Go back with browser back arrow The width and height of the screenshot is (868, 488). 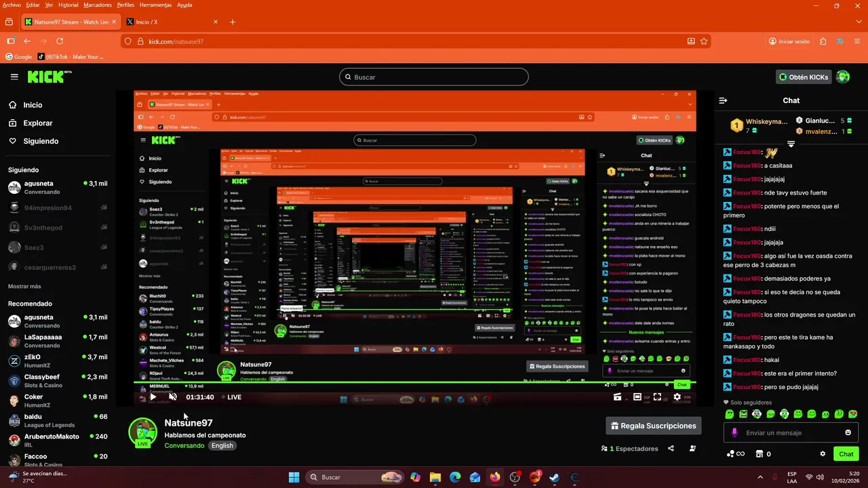coord(27,41)
